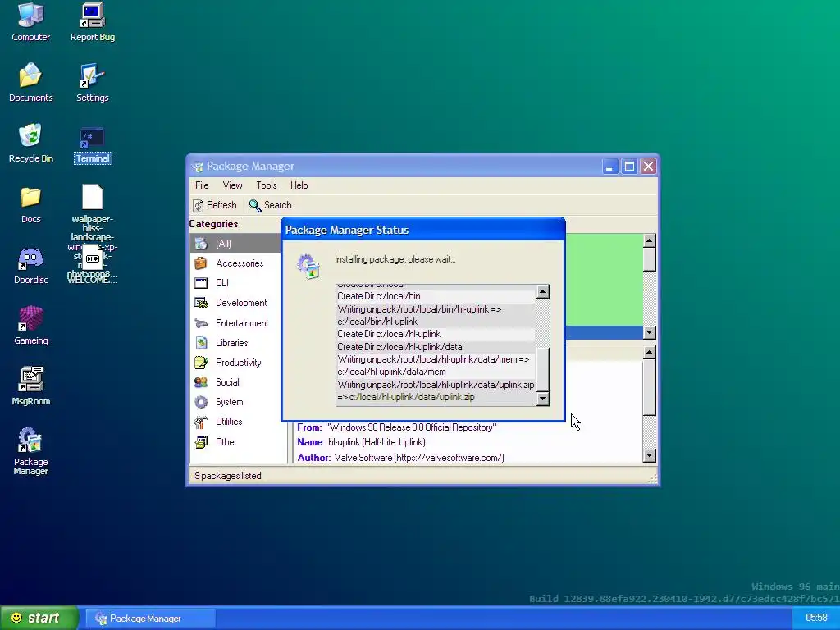Select the Social category icon

coord(201,382)
